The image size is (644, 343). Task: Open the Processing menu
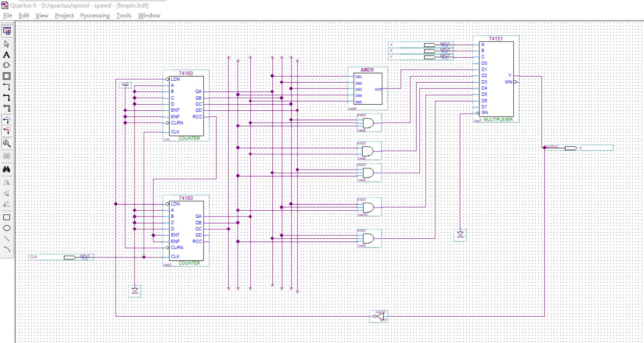95,15
